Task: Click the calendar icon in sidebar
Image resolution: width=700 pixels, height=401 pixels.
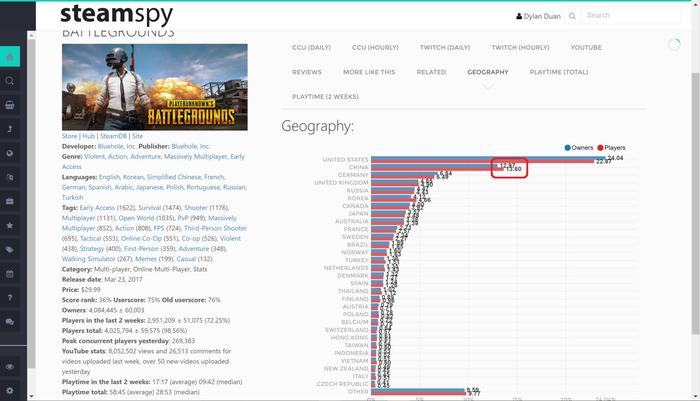Action: [10, 274]
